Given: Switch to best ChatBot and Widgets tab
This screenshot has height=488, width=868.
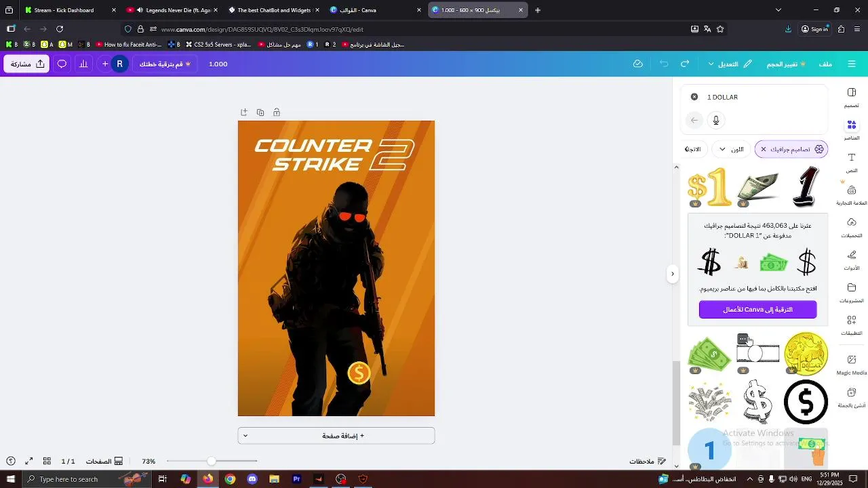Looking at the screenshot, I should [x=273, y=10].
